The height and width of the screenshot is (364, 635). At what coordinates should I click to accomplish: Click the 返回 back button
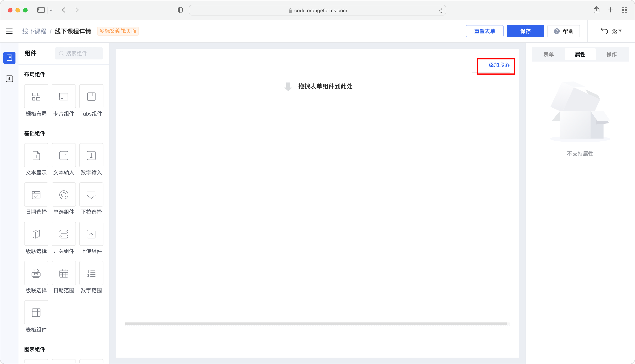coord(611,31)
